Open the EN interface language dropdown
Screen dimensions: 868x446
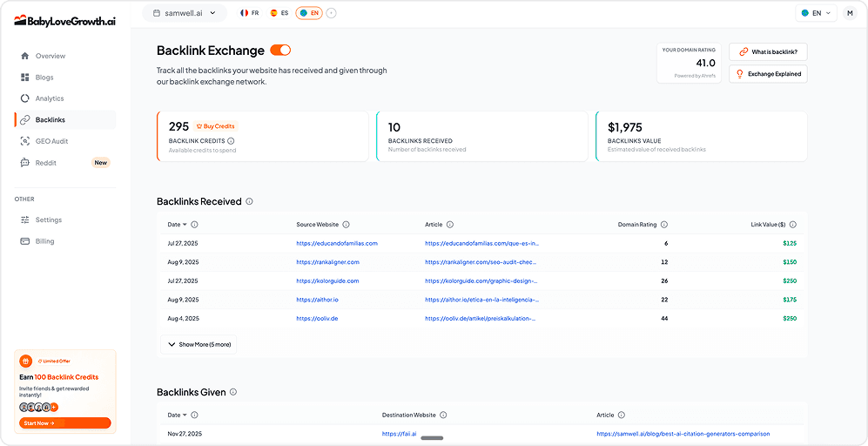pyautogui.click(x=816, y=13)
